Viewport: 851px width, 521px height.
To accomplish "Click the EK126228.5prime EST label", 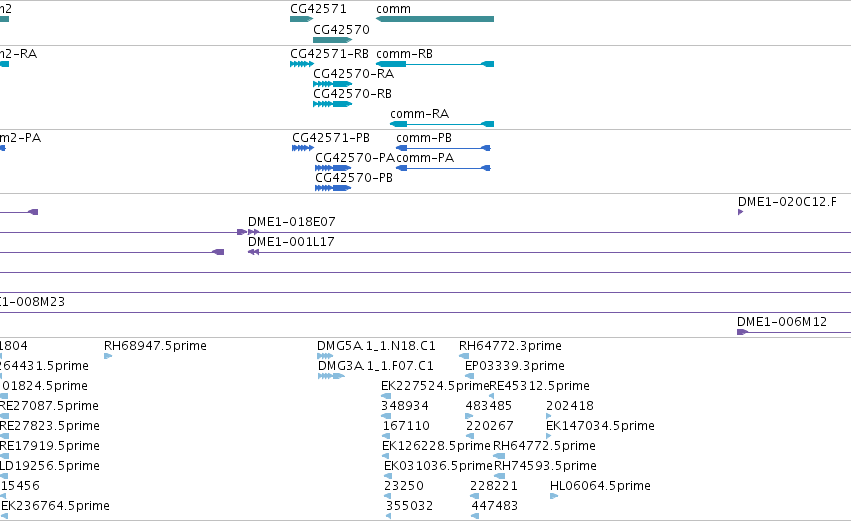I will click(436, 446).
